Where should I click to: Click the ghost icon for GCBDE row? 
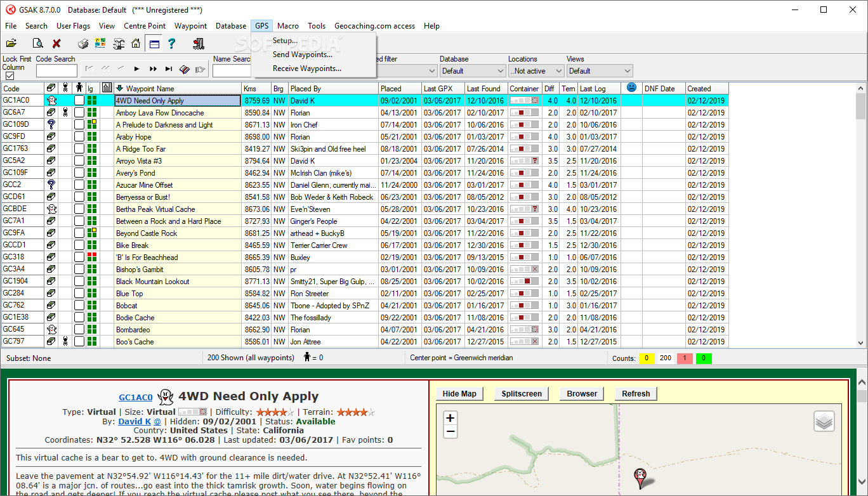click(51, 209)
